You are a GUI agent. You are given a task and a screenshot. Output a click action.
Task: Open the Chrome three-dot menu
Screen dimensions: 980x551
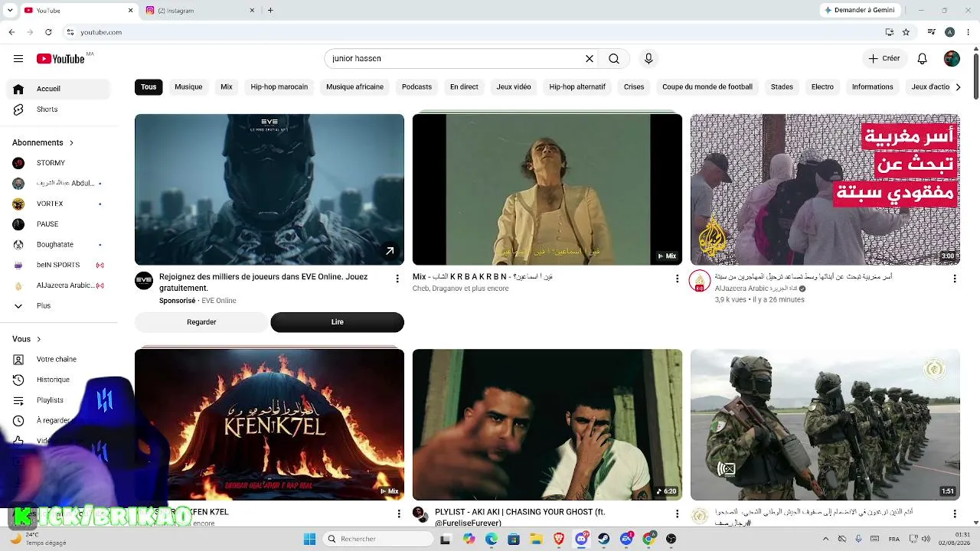tap(968, 32)
